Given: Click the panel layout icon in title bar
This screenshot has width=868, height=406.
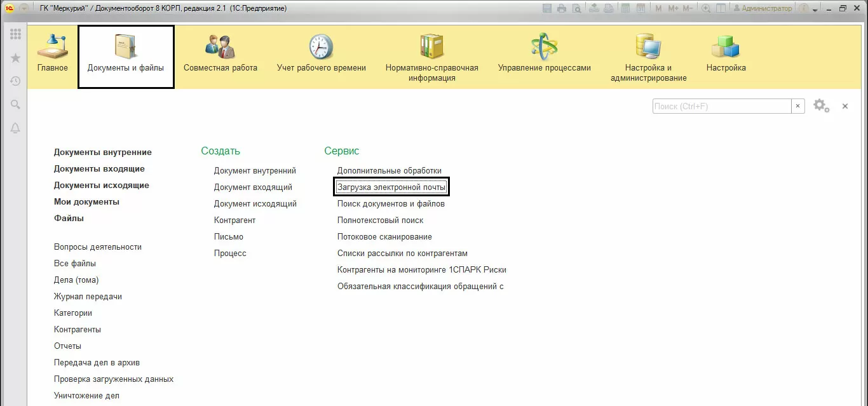Looking at the screenshot, I should click(x=721, y=8).
